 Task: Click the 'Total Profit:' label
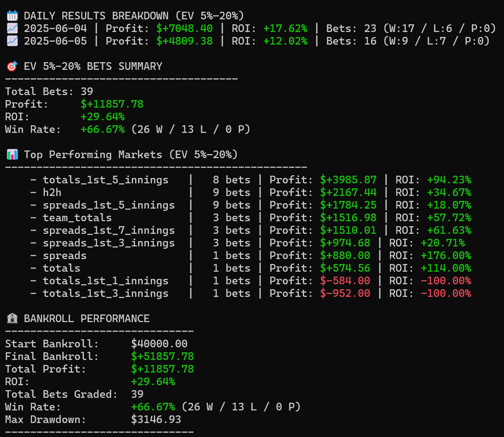[46, 369]
